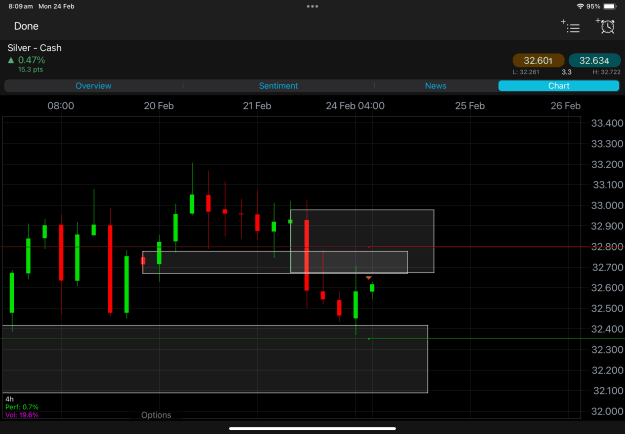Tap the 32.634 buy price button
This screenshot has height=434, width=625.
(594, 61)
